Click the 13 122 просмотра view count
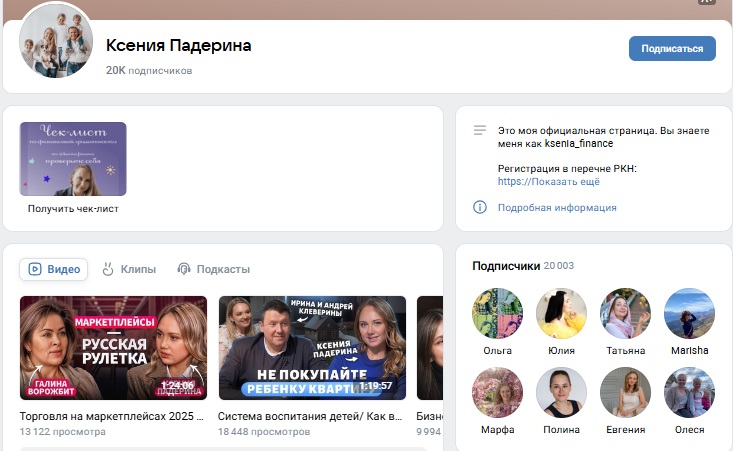Screen dimensions: 733x451 click(x=62, y=432)
